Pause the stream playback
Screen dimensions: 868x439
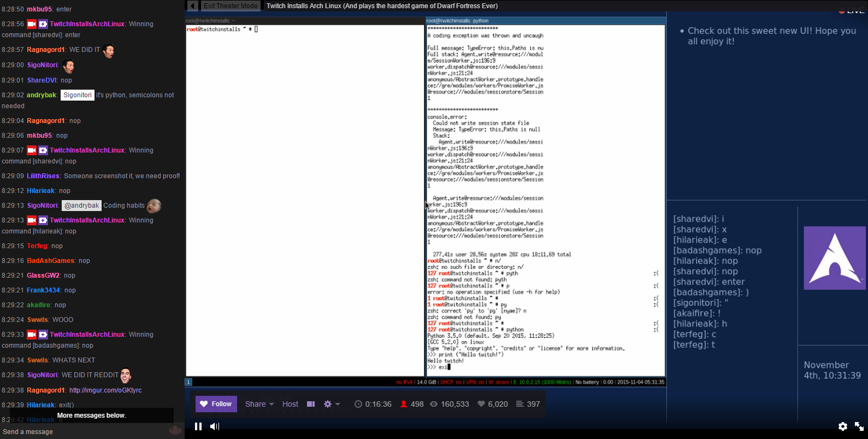point(198,426)
